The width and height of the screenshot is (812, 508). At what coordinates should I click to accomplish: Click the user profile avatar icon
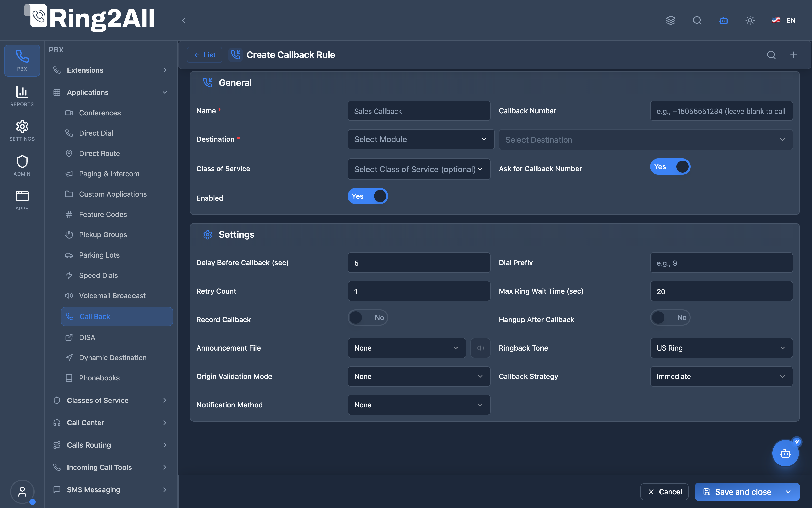[x=22, y=492]
